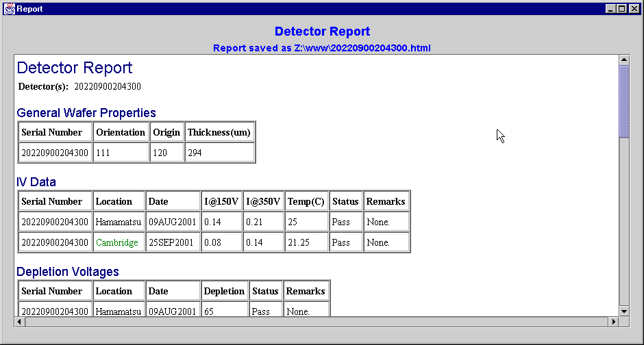Click the IV Data heading

click(36, 181)
